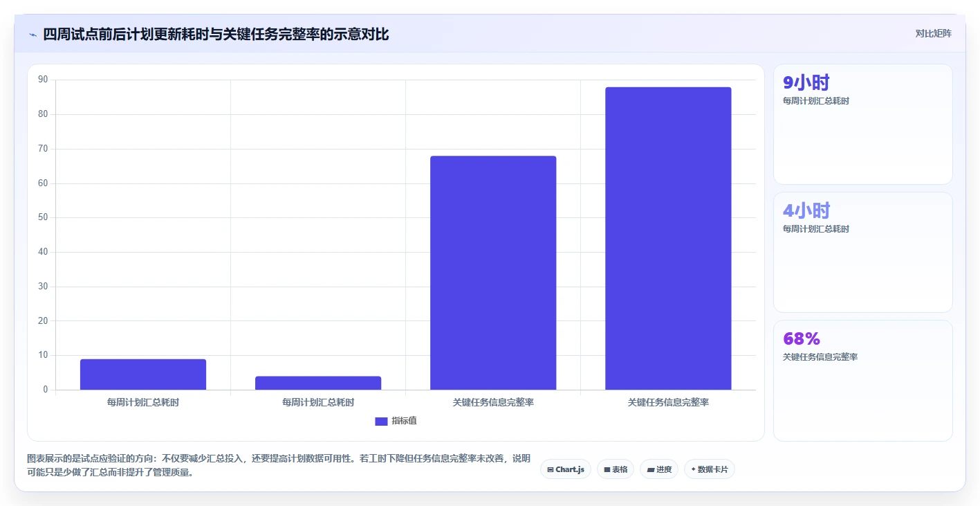The height and width of the screenshot is (506, 980).
Task: Select the 数据卡片 chip
Action: (x=710, y=469)
